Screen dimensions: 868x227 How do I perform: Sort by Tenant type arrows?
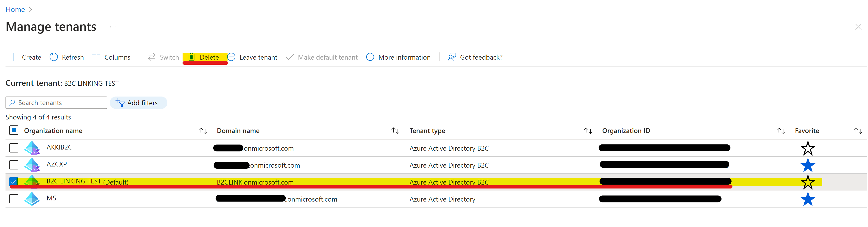588,131
